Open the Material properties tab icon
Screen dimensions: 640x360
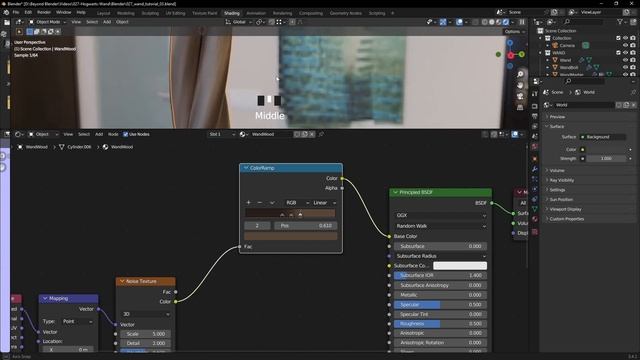pyautogui.click(x=535, y=219)
